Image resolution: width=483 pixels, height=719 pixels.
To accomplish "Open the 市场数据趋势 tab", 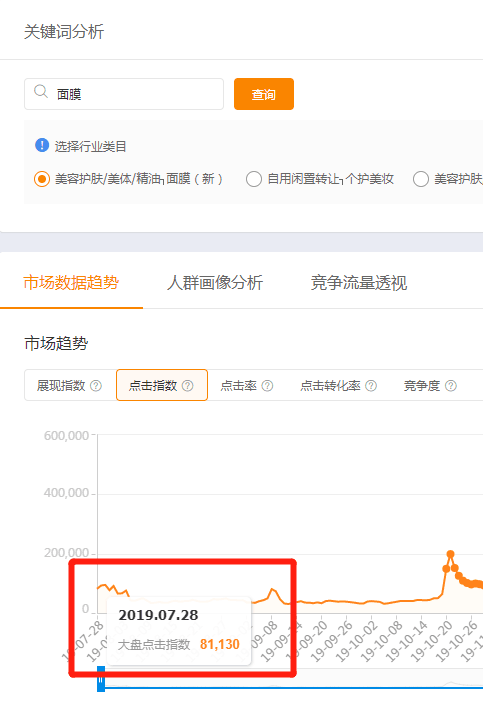I will tap(71, 282).
